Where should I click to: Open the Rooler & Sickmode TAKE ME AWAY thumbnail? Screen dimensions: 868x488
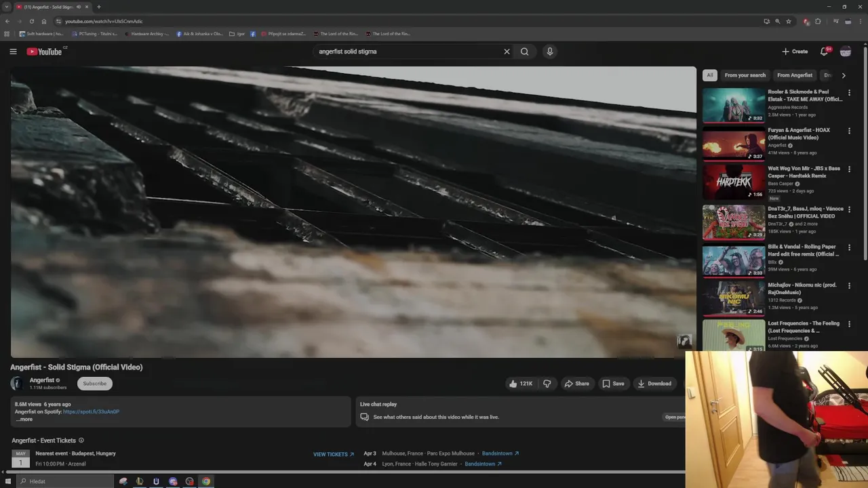[x=734, y=105]
